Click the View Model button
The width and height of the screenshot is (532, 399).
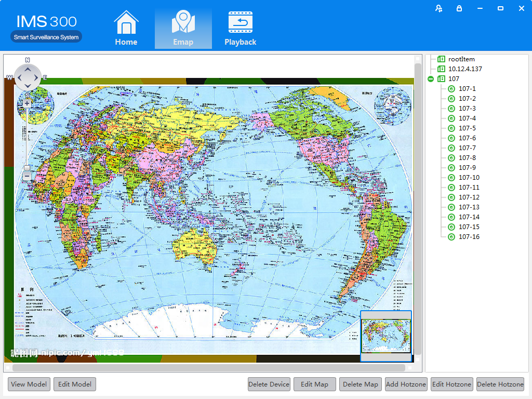click(x=29, y=384)
